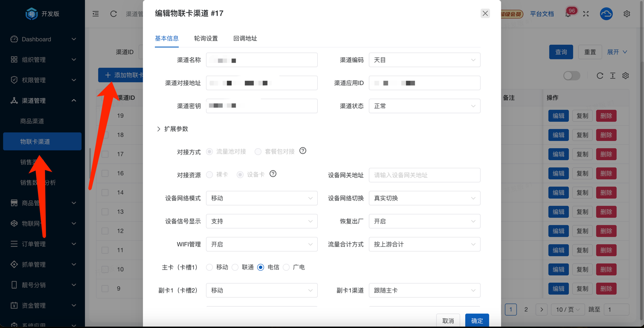Open the 设备网络切换 dropdown
This screenshot has height=328, width=644.
424,198
